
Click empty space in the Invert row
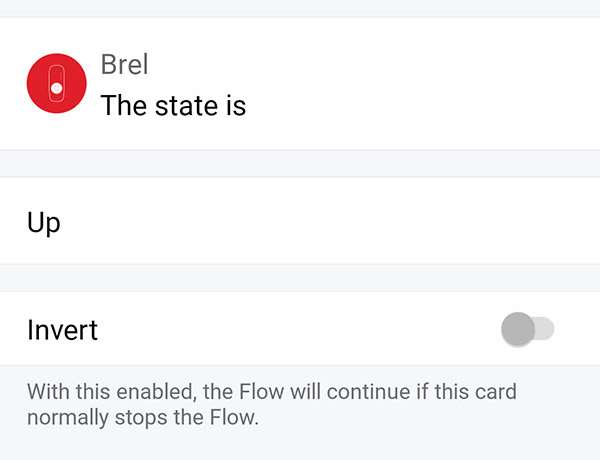point(300,329)
